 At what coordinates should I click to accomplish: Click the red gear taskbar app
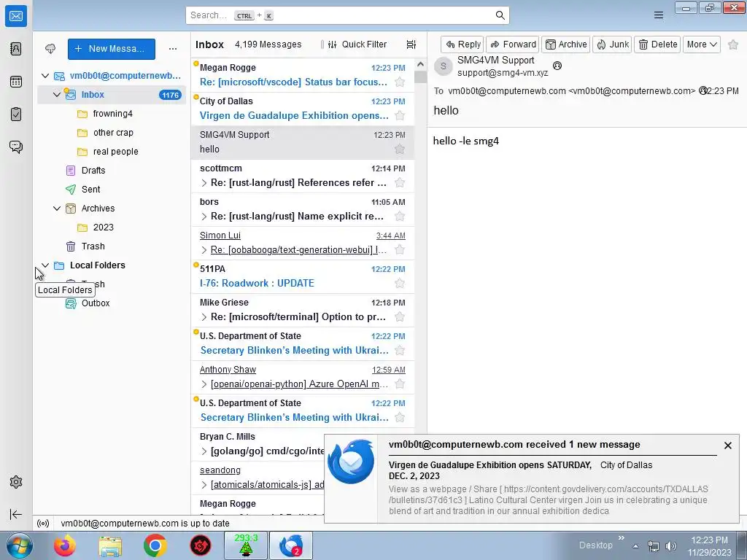click(x=201, y=545)
